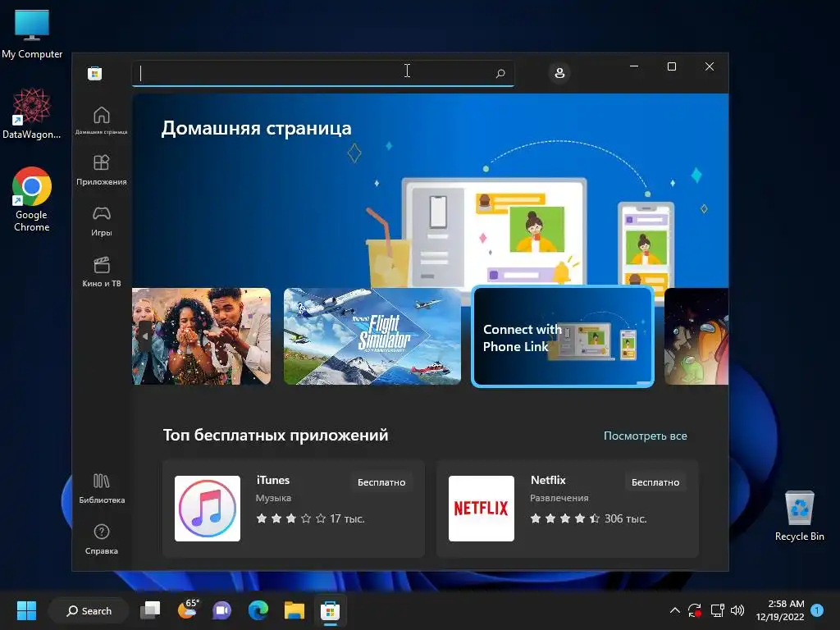Viewport: 840px width, 630px height.
Task: Open the Кино и ТВ section
Action: [101, 272]
